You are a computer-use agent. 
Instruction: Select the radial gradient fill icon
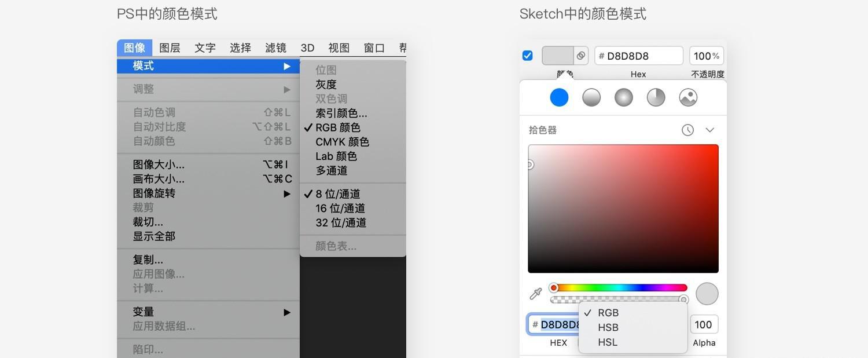[623, 97]
